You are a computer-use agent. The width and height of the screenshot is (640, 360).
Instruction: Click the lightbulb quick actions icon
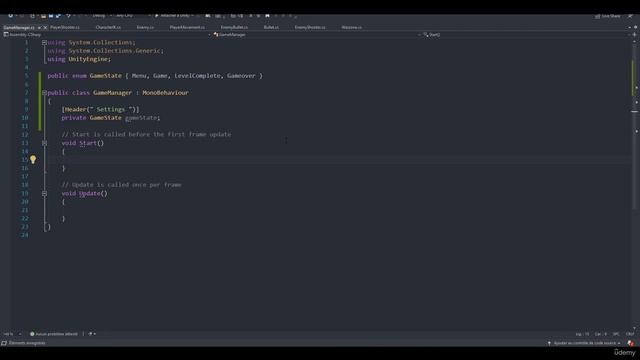pos(33,160)
